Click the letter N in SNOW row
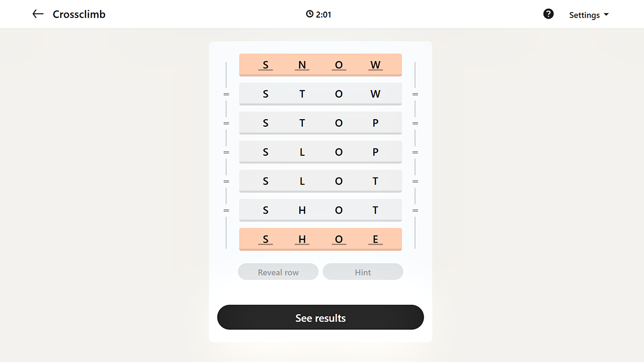644x362 pixels. coord(302,64)
